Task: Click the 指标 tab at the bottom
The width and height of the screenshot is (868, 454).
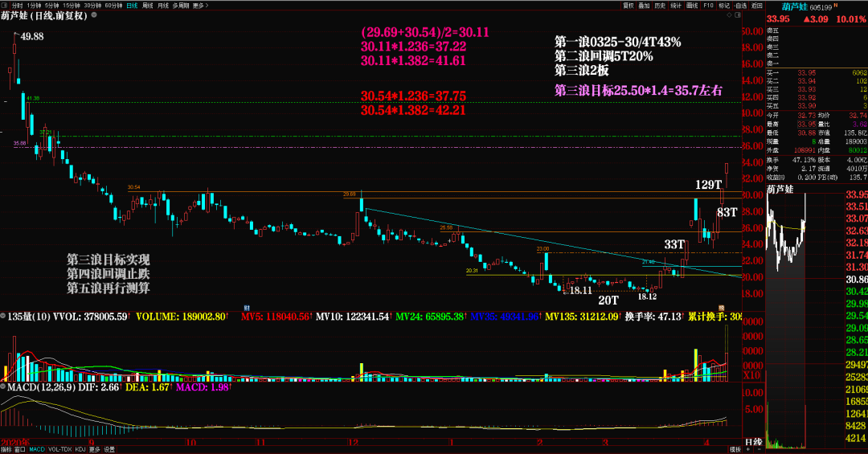Action: [6, 449]
